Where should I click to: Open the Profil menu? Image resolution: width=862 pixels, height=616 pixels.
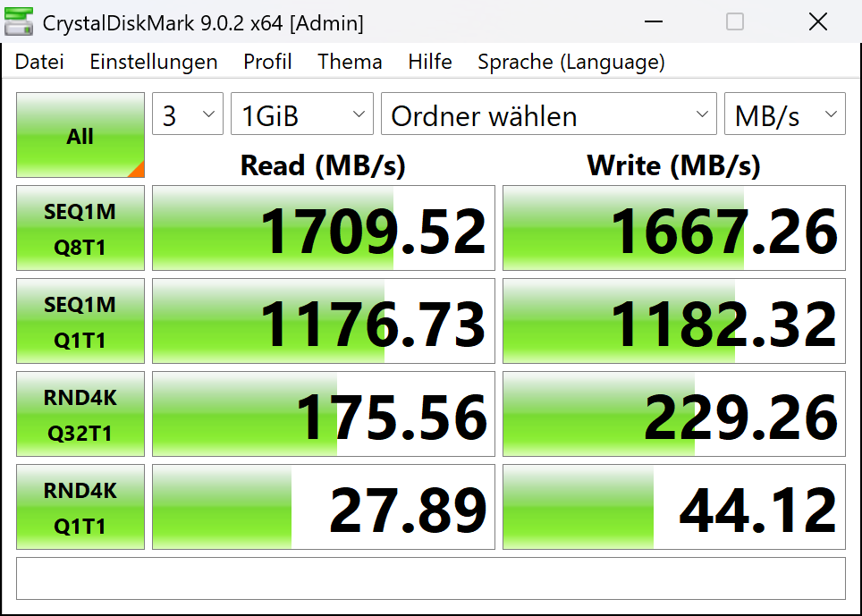(x=267, y=62)
